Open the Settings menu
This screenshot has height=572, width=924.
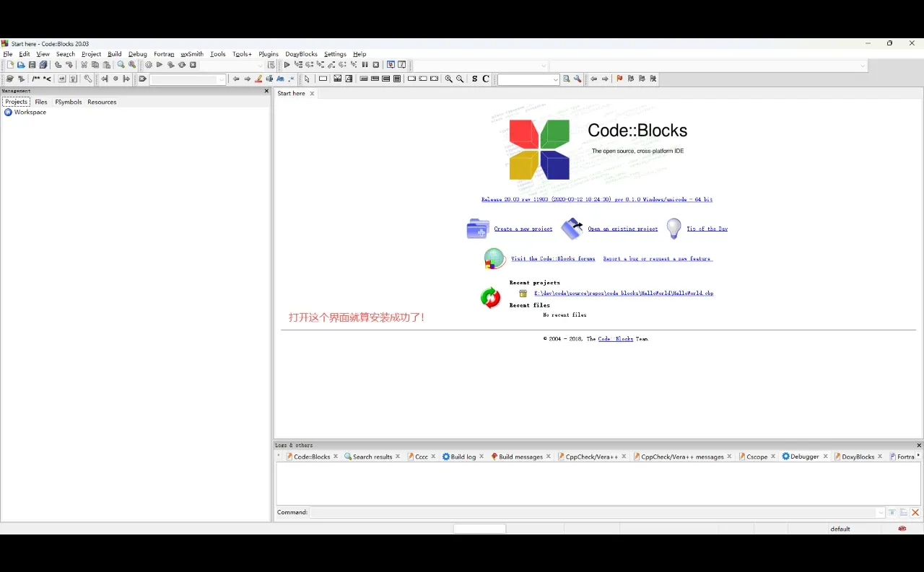[x=335, y=54]
